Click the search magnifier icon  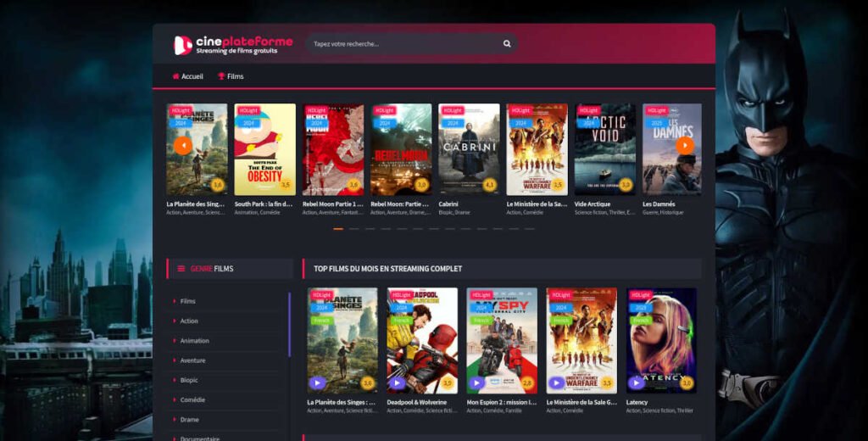(507, 44)
